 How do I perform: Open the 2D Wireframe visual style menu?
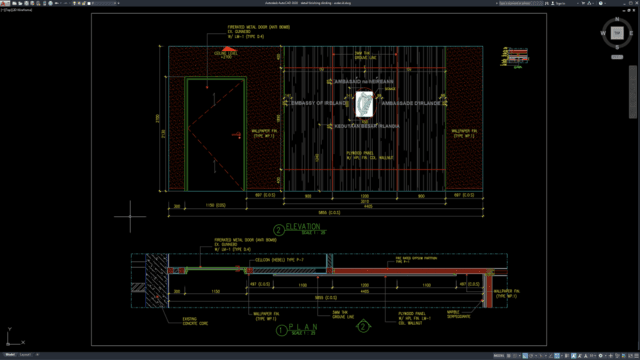click(x=22, y=10)
